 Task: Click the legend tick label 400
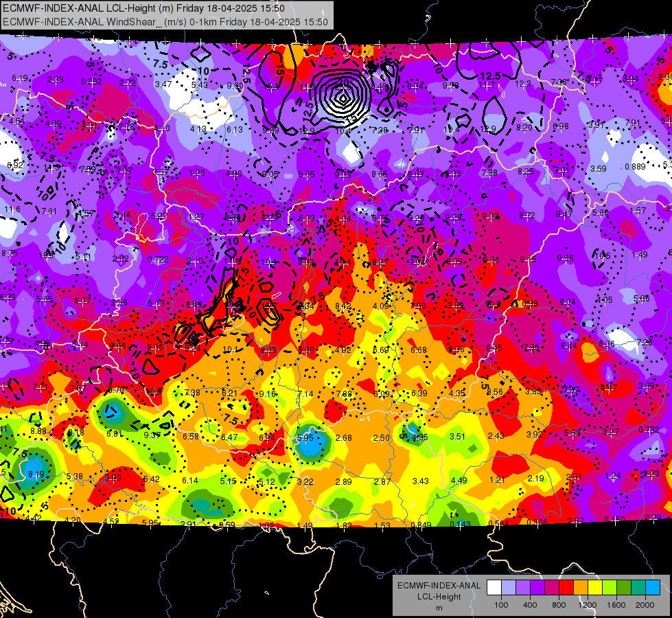click(530, 605)
